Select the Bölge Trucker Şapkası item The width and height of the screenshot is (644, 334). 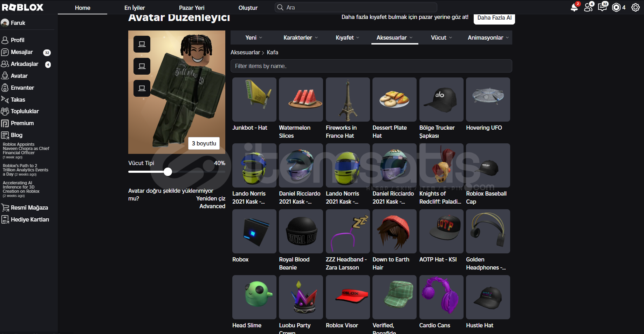[x=441, y=100]
